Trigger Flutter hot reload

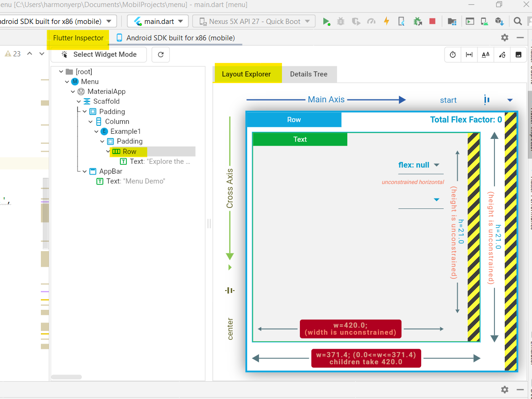[387, 21]
